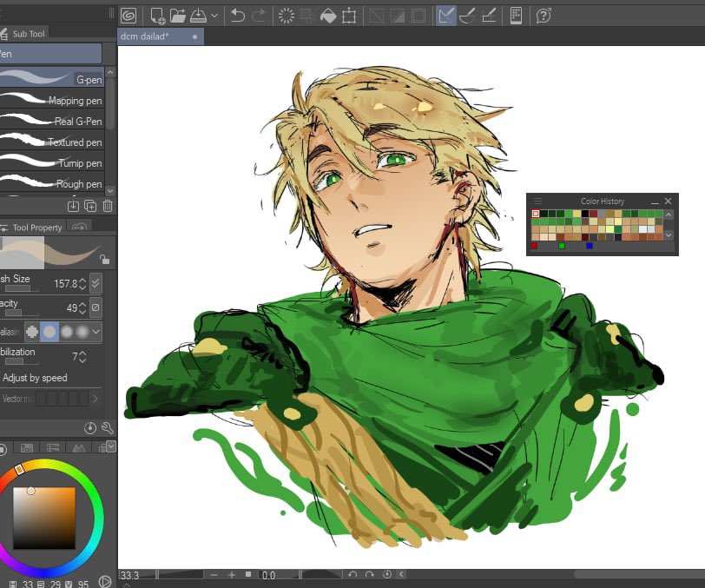Click the Opacity value stepper
Screen dimensions: 705x588
82,307
